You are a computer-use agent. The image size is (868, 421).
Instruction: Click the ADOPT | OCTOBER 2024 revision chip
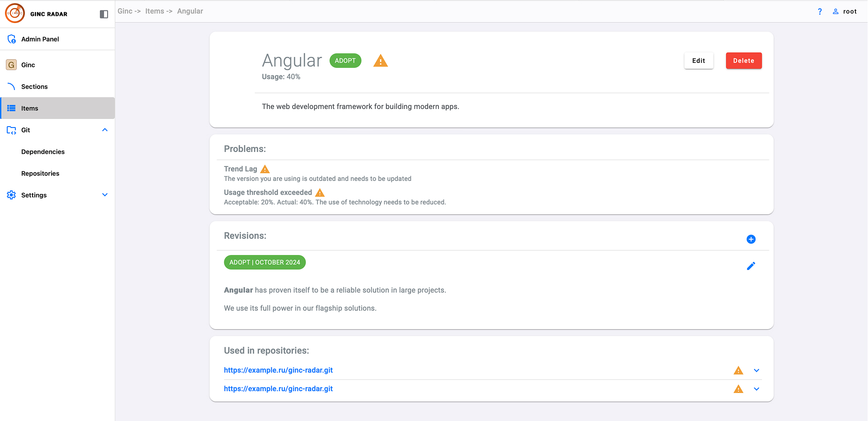265,262
